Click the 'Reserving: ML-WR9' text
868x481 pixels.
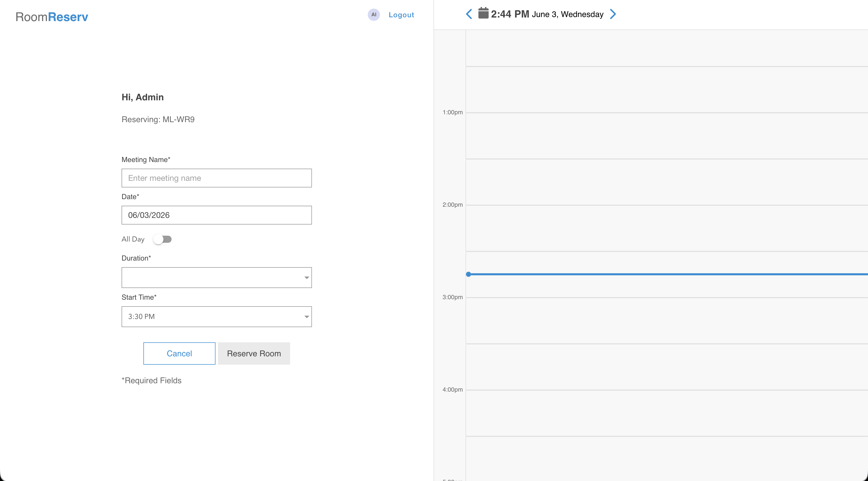pos(158,119)
